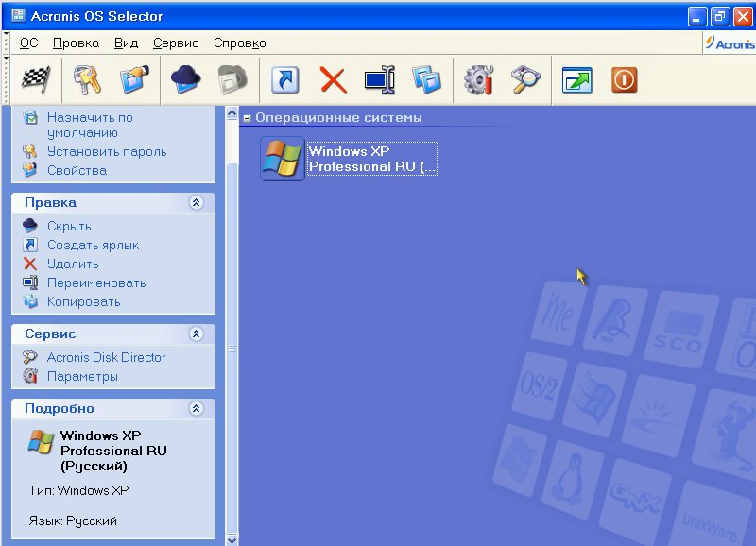This screenshot has width=756, height=546.
Task: Click the keys icon beside Установить пароль
Action: [x=30, y=151]
